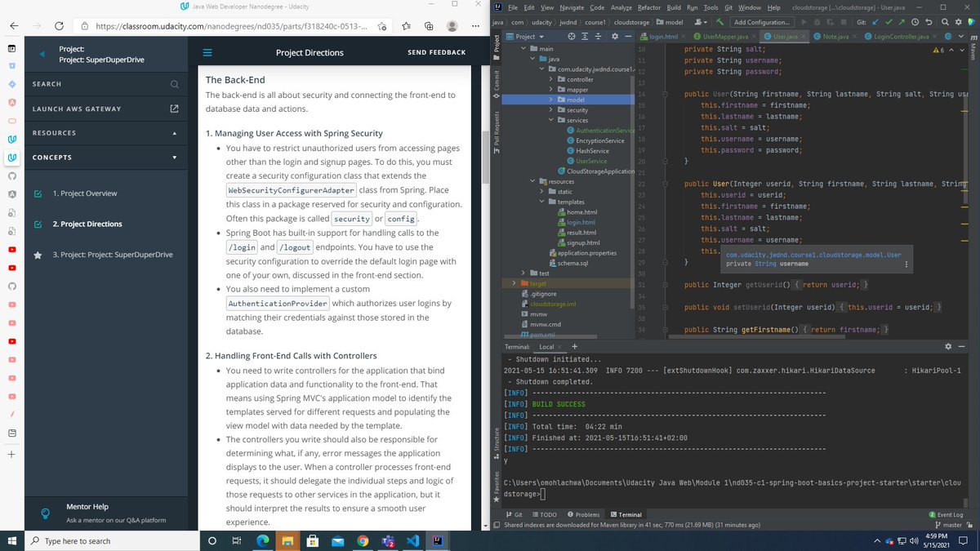Click Collapse All icon in Project panel
Screen dimensions: 980x551
point(599,37)
